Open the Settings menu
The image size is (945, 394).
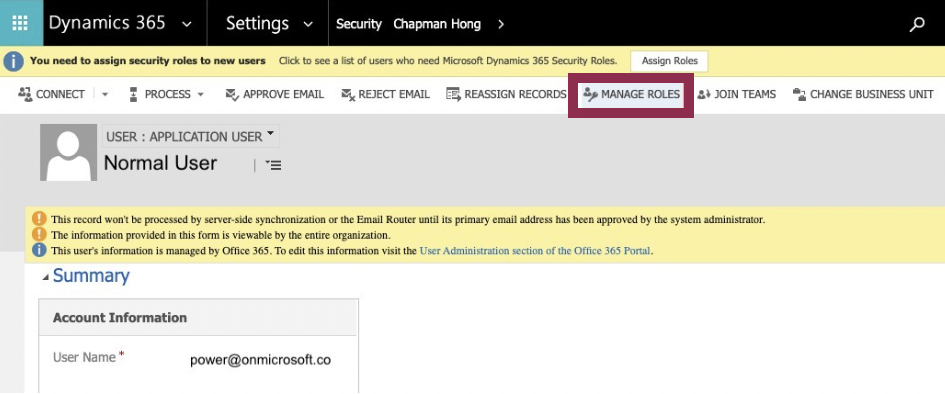(x=257, y=23)
